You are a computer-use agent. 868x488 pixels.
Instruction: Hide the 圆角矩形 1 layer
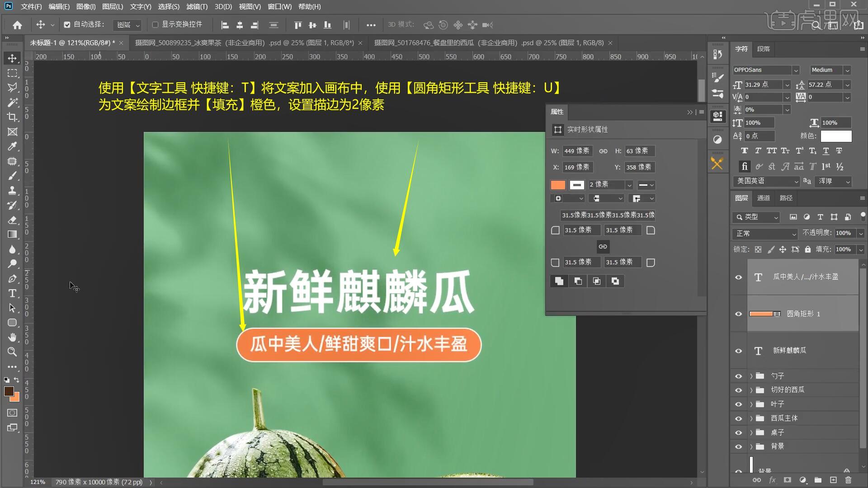click(738, 314)
